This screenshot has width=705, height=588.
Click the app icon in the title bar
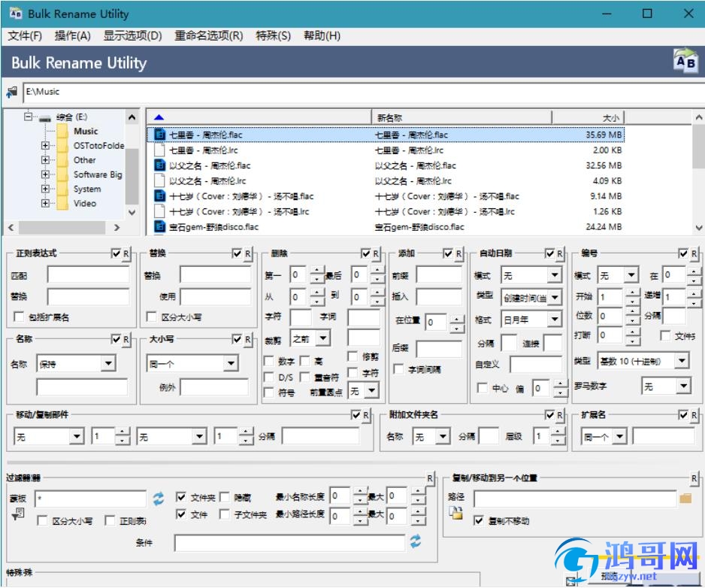coord(16,14)
